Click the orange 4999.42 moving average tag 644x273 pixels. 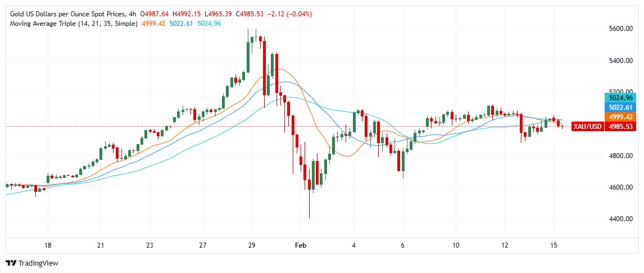tap(620, 117)
